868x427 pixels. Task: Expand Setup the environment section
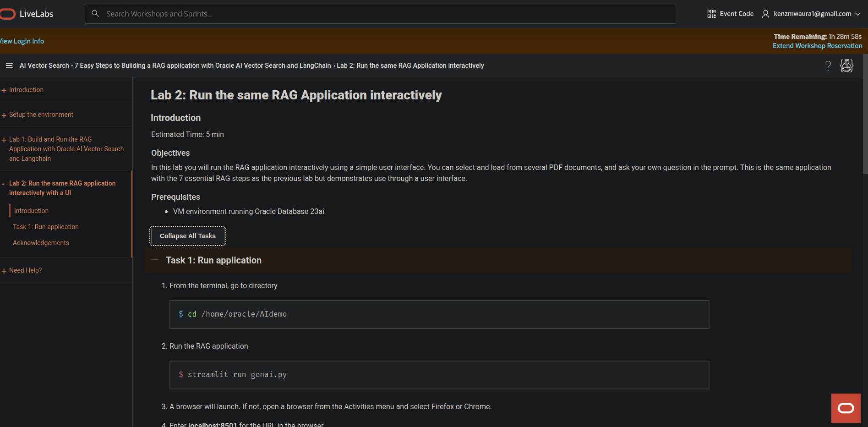click(x=4, y=115)
